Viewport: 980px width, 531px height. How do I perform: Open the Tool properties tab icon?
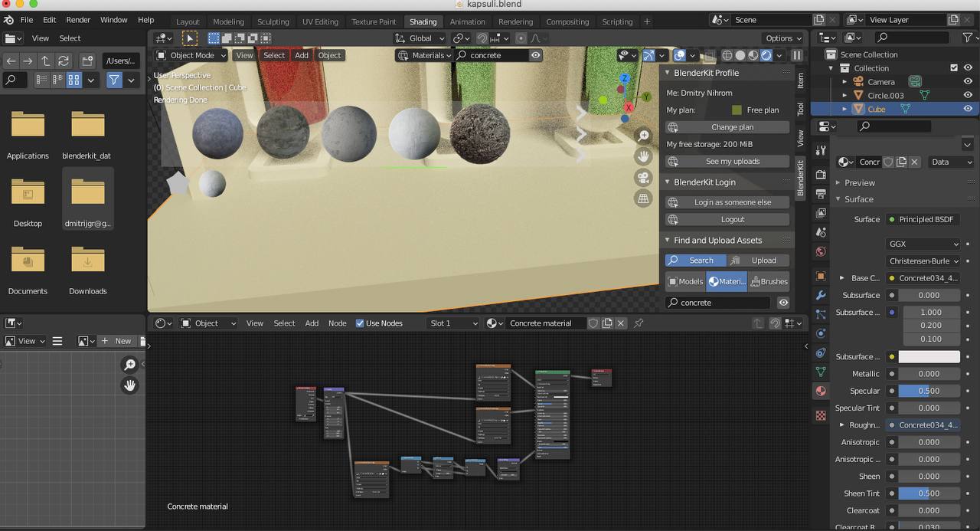point(821,150)
